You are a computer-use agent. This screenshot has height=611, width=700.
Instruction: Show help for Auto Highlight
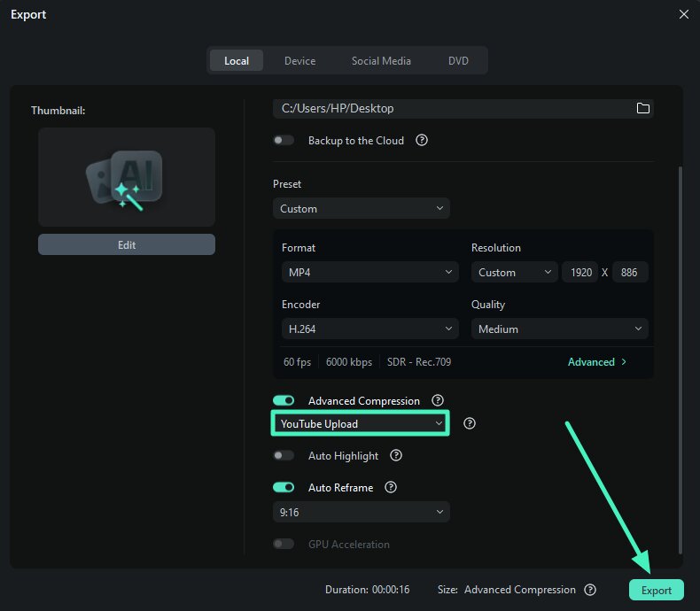point(395,455)
